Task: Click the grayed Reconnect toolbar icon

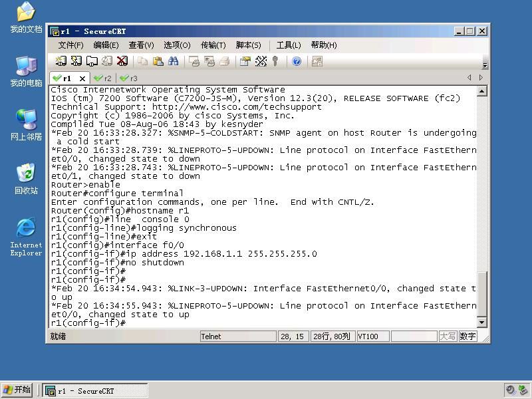Action: (x=107, y=61)
